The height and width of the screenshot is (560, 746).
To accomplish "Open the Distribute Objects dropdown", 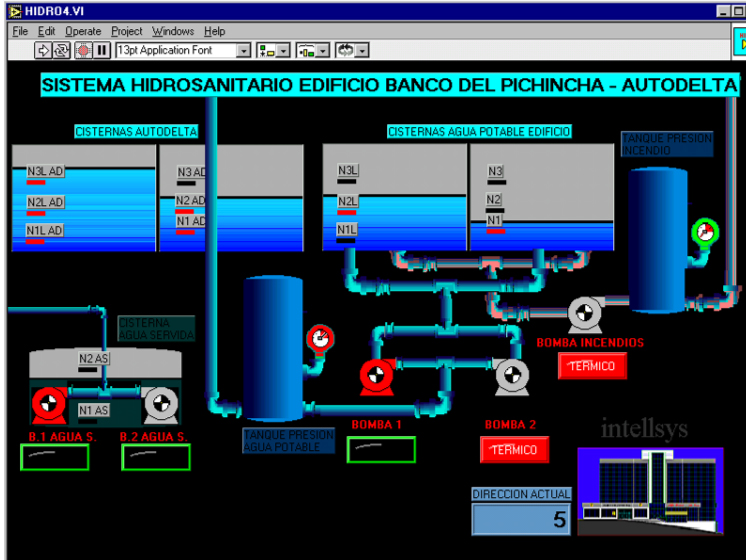I will coord(313,50).
